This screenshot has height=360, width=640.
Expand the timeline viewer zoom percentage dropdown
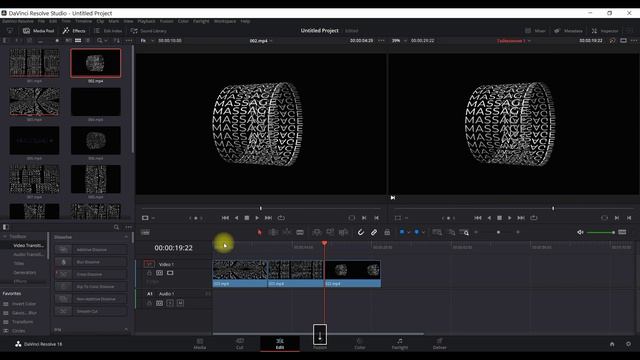(400, 40)
